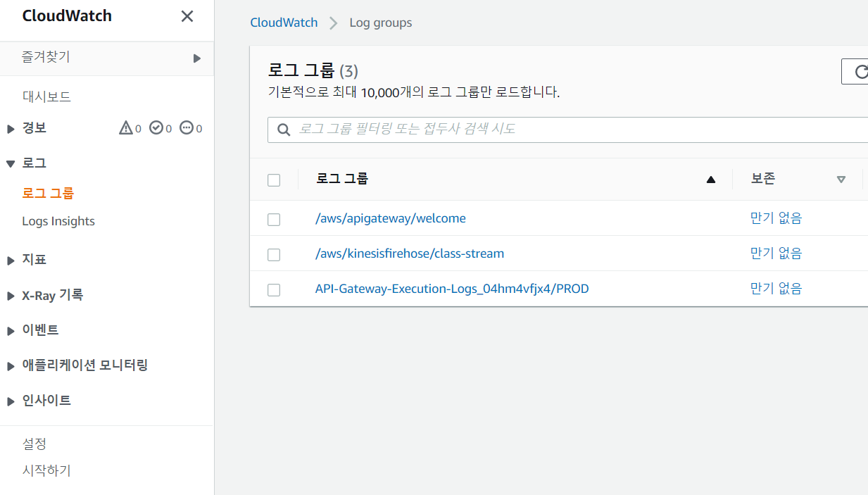Expand the 인사이트 section triangle
The width and height of the screenshot is (868, 495).
pos(11,401)
